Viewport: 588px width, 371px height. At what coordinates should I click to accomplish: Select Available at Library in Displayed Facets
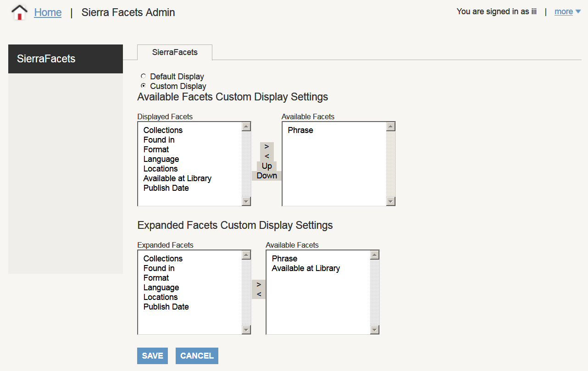tap(178, 178)
